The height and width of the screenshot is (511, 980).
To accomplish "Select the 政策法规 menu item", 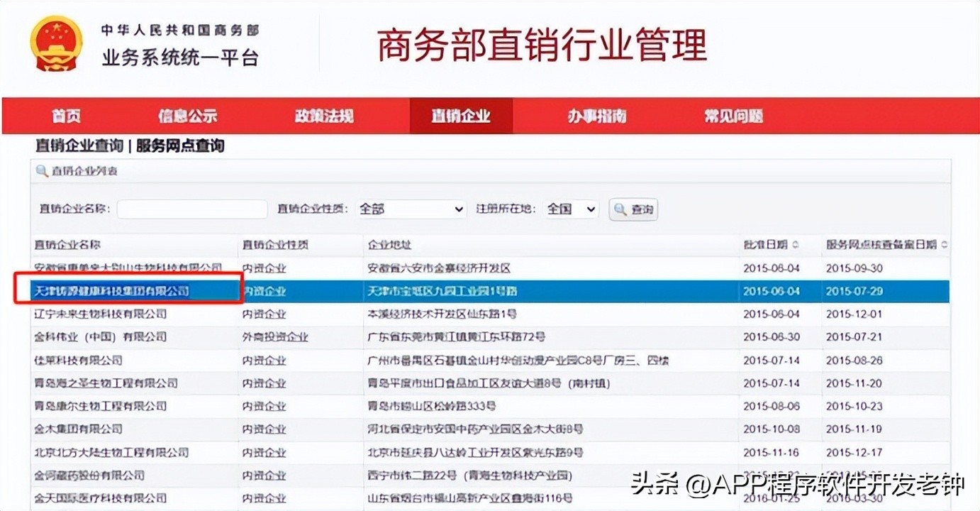I will (324, 116).
